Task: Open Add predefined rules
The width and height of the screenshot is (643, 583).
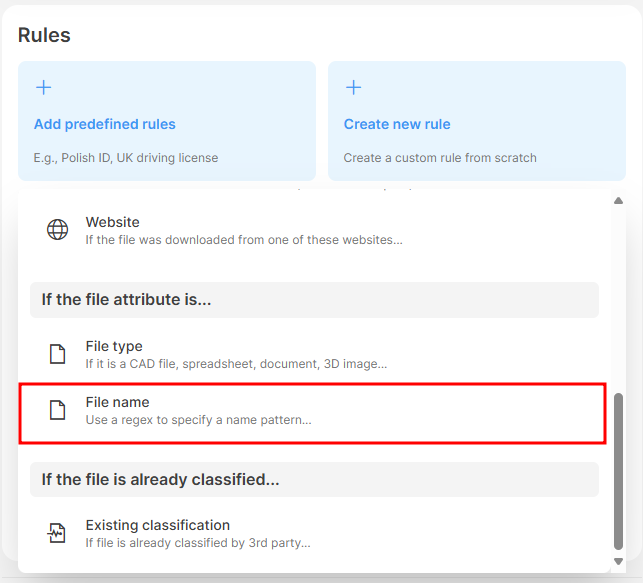Action: pyautogui.click(x=104, y=124)
